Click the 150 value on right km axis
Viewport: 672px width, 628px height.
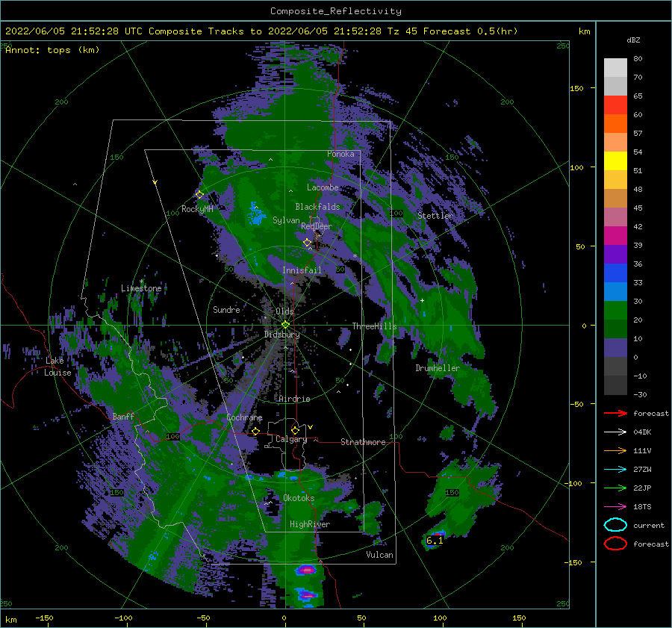click(x=576, y=88)
